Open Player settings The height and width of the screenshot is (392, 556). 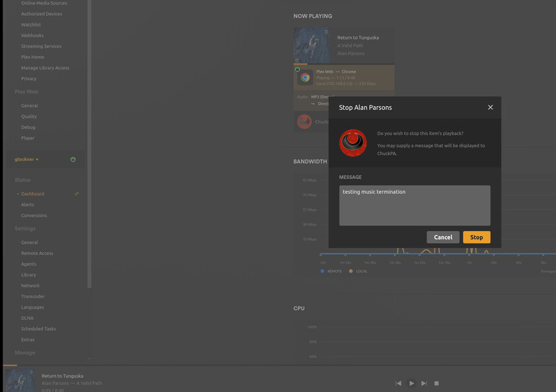[x=28, y=138]
